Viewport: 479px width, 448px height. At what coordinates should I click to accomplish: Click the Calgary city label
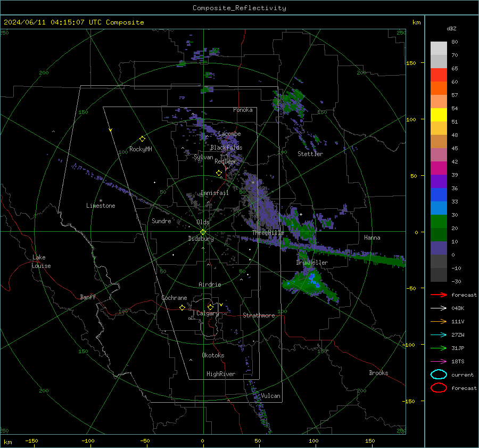tap(208, 313)
